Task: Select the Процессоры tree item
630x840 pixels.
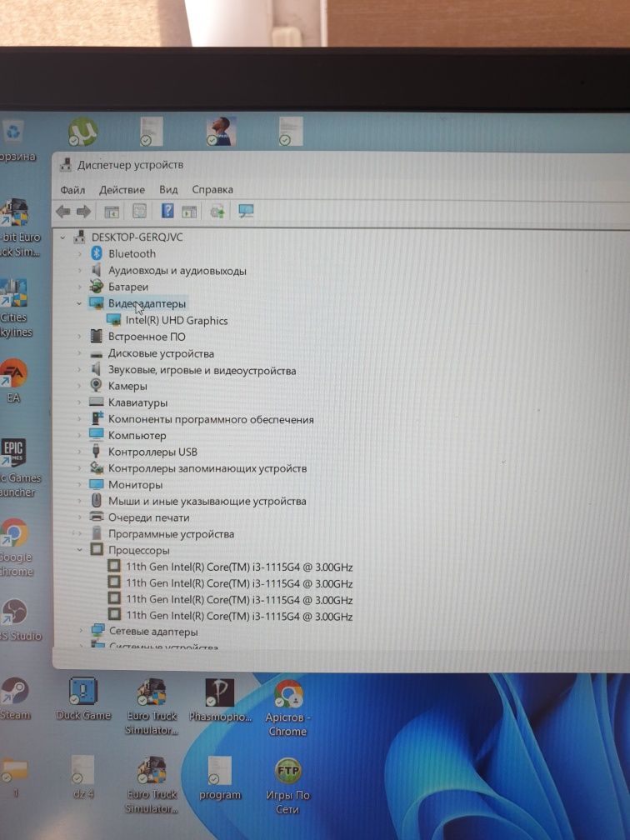Action: click(x=138, y=550)
